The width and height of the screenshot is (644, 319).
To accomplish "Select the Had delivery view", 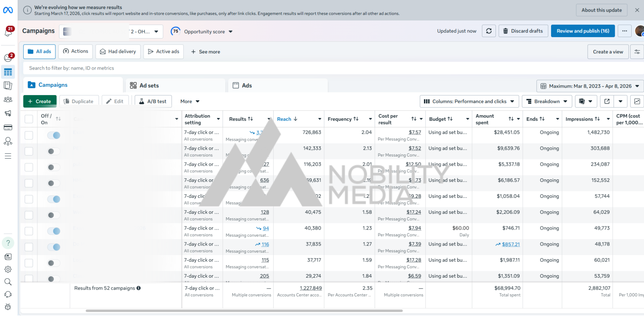I will click(x=118, y=52).
